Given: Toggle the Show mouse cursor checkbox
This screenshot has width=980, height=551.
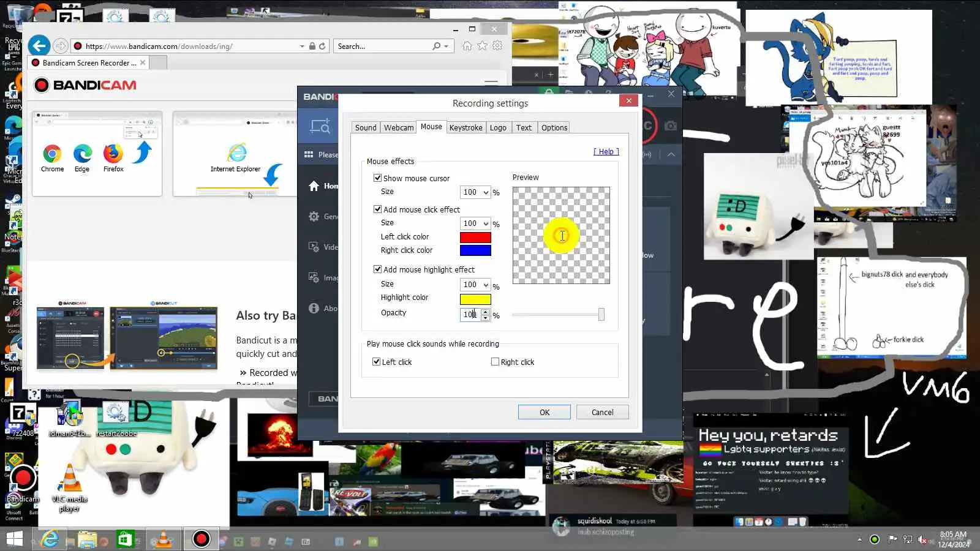Looking at the screenshot, I should click(377, 178).
